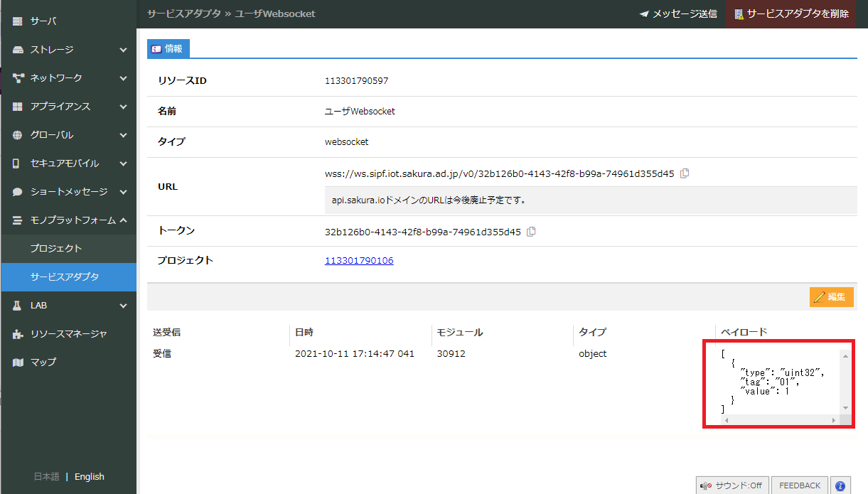Click the グローバル globe icon
The height and width of the screenshot is (494, 868).
[18, 135]
